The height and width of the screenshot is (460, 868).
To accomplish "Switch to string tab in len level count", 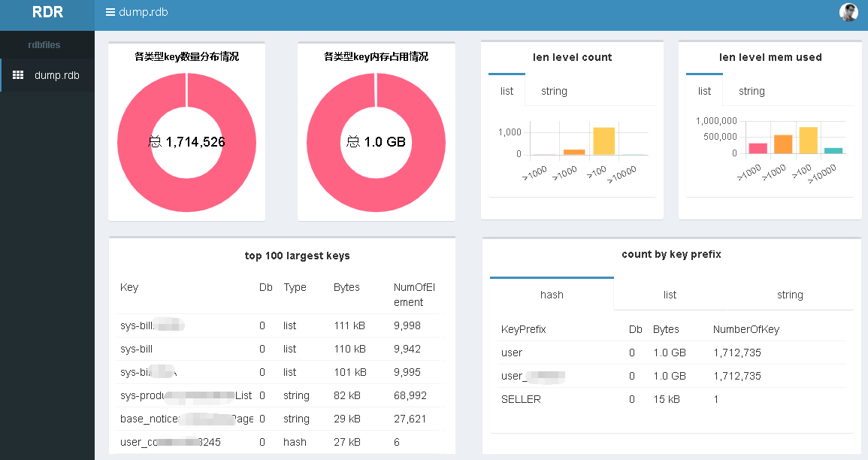I will [554, 91].
